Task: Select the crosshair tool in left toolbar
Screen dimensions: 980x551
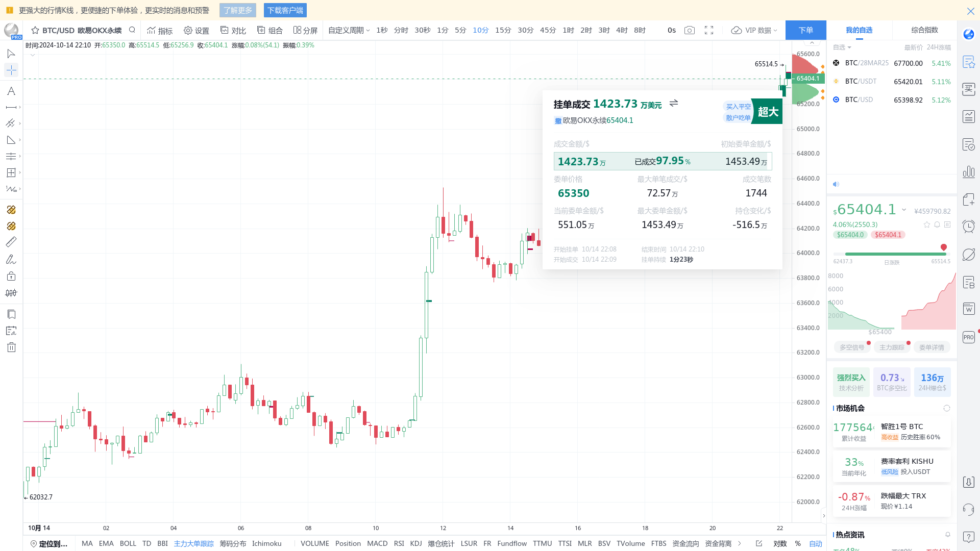Action: 11,70
